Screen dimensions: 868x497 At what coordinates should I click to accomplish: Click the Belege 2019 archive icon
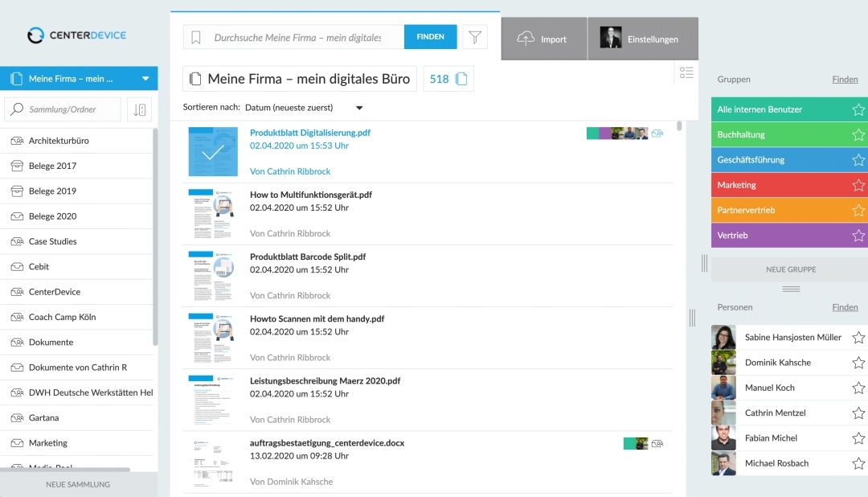tap(17, 191)
